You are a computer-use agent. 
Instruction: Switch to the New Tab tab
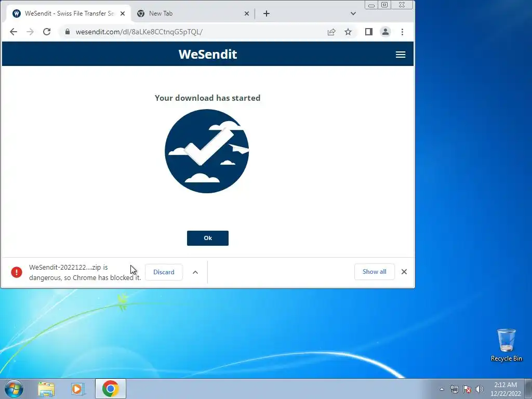click(193, 14)
